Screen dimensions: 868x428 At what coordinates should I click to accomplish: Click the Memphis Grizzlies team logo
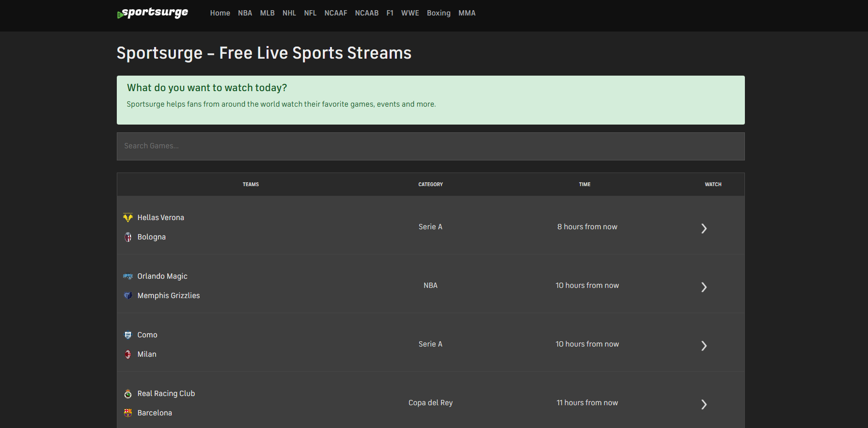128,296
